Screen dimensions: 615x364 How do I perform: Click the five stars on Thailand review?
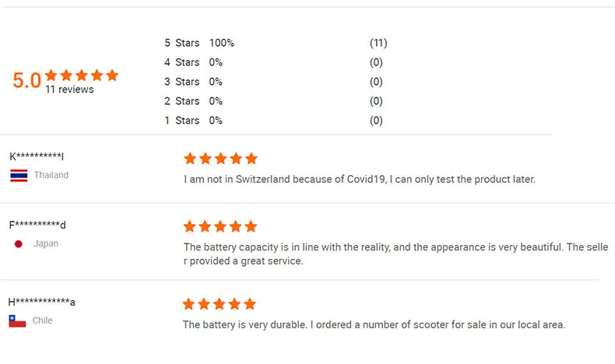click(x=220, y=159)
